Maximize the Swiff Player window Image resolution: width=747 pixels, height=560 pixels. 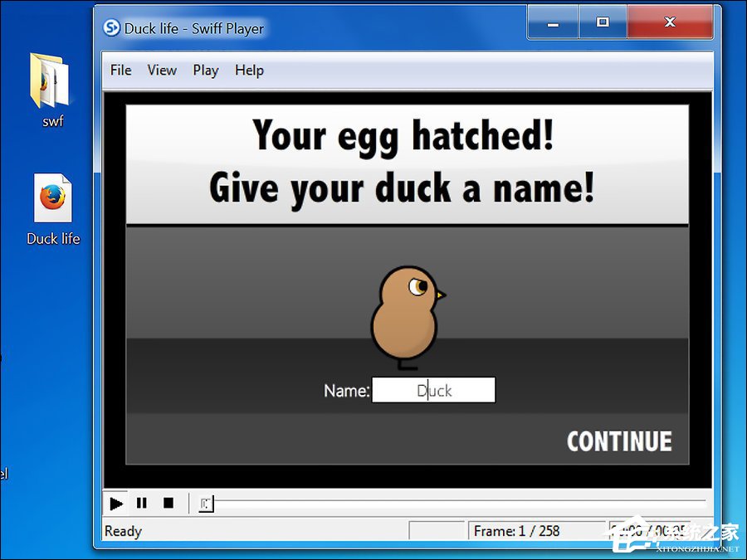click(x=603, y=23)
